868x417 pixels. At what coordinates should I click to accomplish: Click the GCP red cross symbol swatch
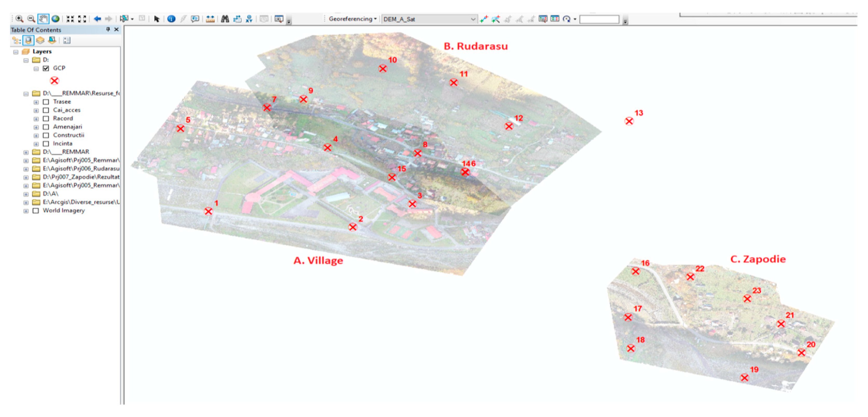[x=54, y=81]
